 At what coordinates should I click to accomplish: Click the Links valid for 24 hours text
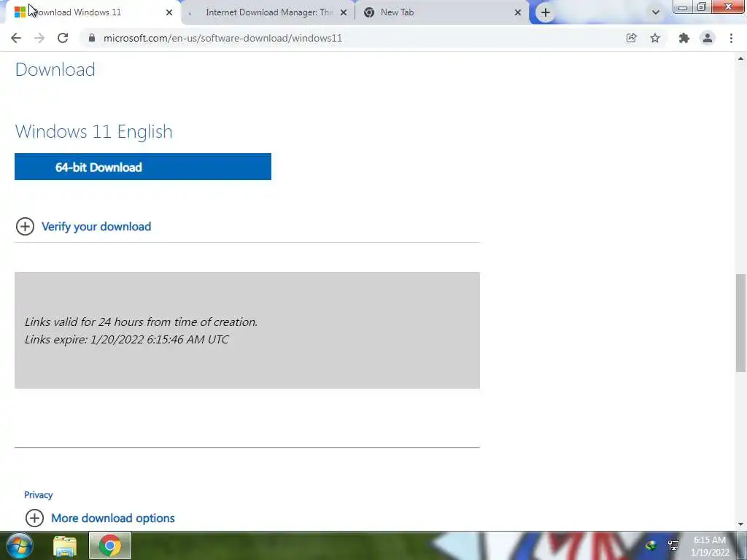coord(141,322)
